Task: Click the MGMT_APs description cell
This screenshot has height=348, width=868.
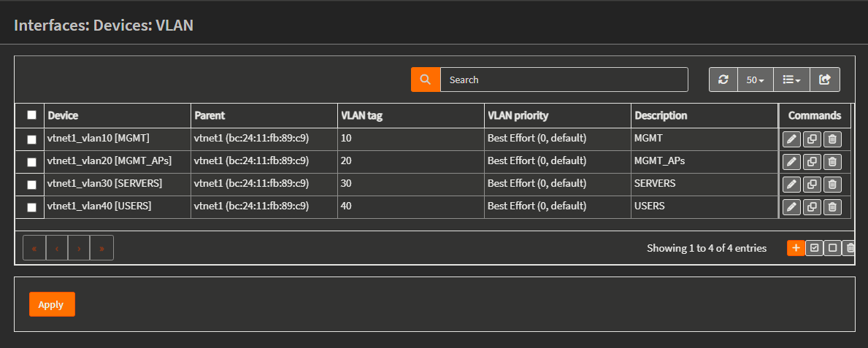Action: pyautogui.click(x=704, y=162)
